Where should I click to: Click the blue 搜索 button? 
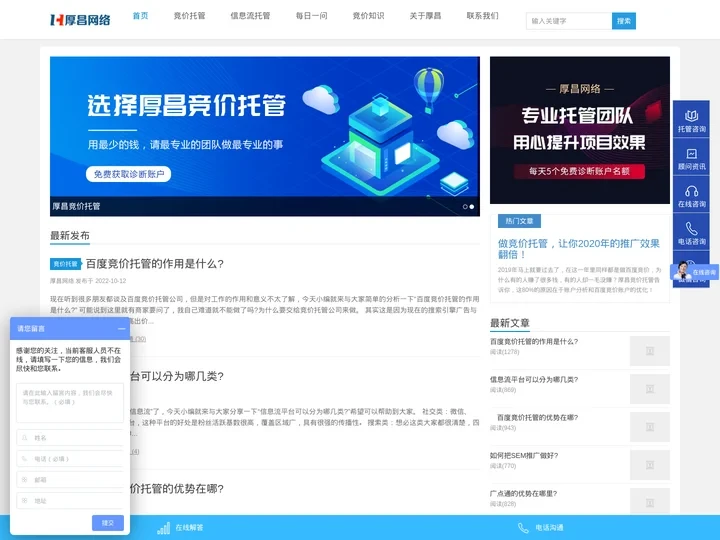(x=624, y=21)
